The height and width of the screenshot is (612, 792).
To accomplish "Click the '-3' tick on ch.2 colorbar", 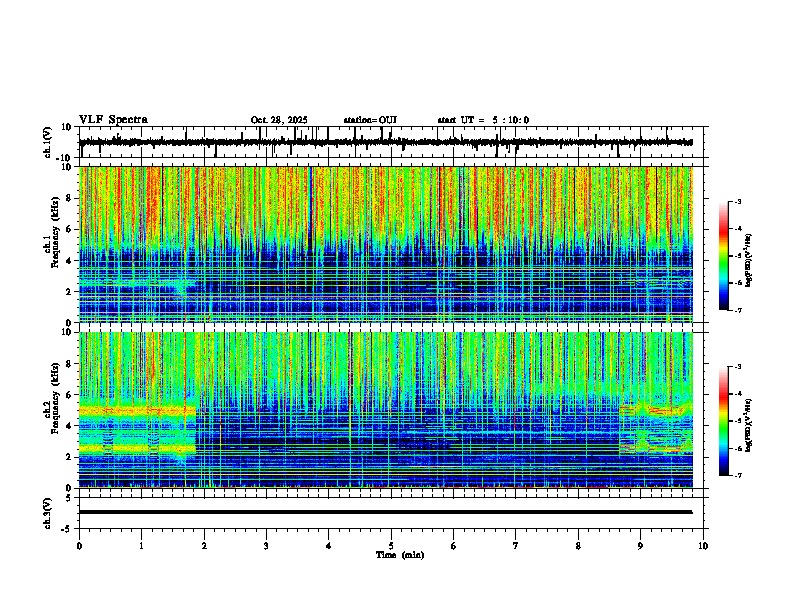I will coord(737,367).
